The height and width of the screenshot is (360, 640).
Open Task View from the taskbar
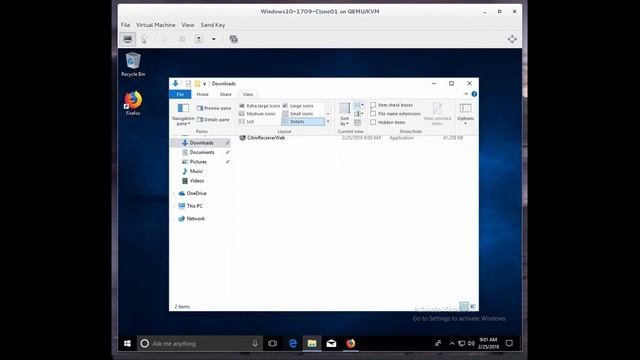[x=273, y=343]
